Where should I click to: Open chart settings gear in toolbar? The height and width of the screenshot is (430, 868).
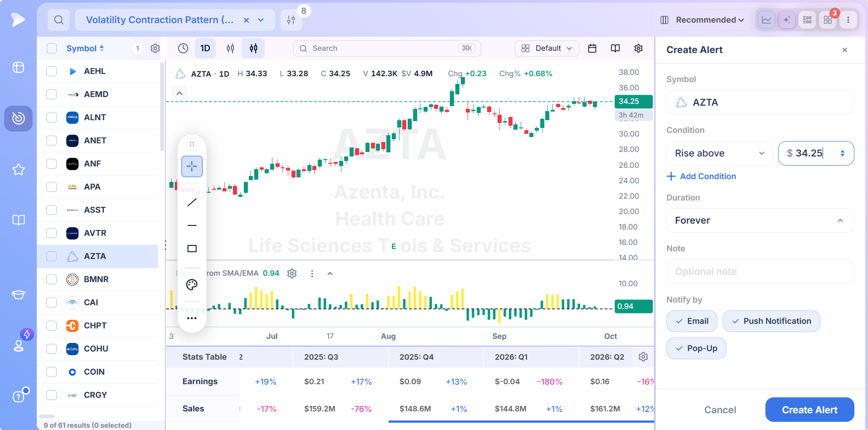pyautogui.click(x=638, y=48)
